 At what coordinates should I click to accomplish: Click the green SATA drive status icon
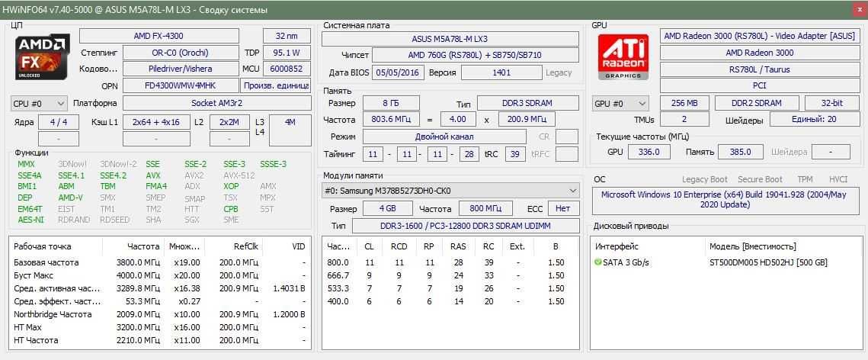click(x=598, y=262)
